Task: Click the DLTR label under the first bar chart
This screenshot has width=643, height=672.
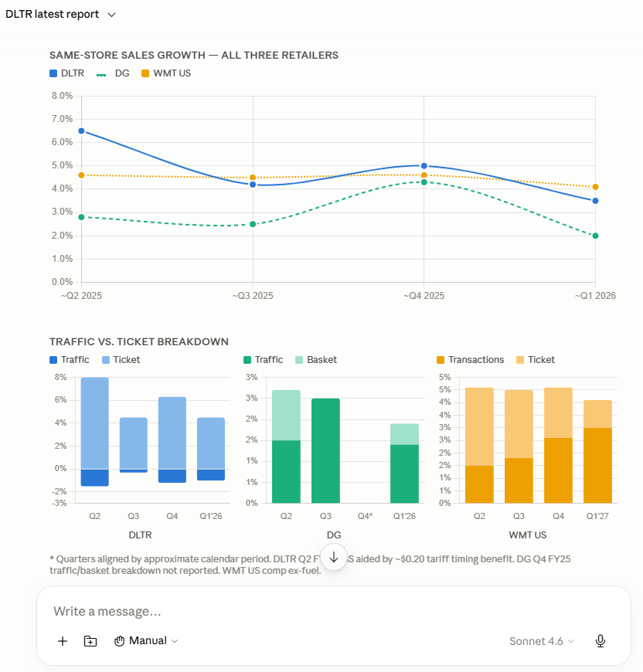Action: click(x=140, y=535)
